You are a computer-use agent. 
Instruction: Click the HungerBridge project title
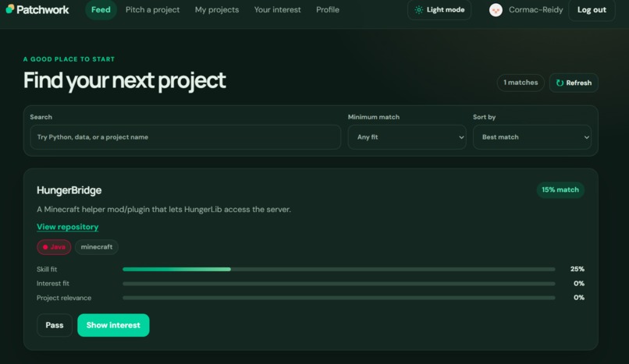tap(69, 190)
